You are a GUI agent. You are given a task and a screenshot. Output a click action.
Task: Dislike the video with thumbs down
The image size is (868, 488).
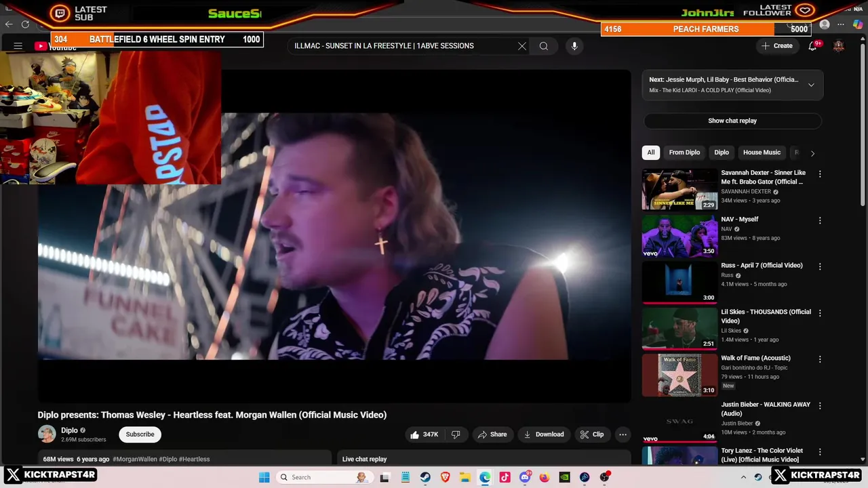point(456,434)
